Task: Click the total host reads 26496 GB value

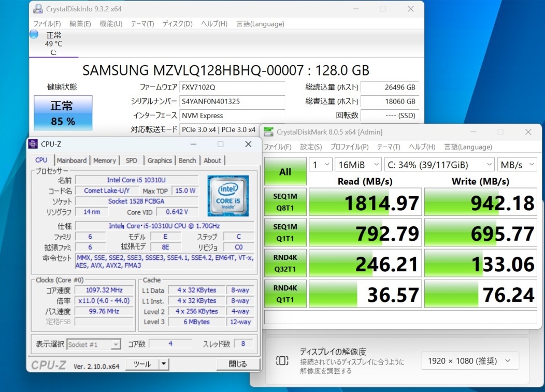Action: pyautogui.click(x=390, y=87)
